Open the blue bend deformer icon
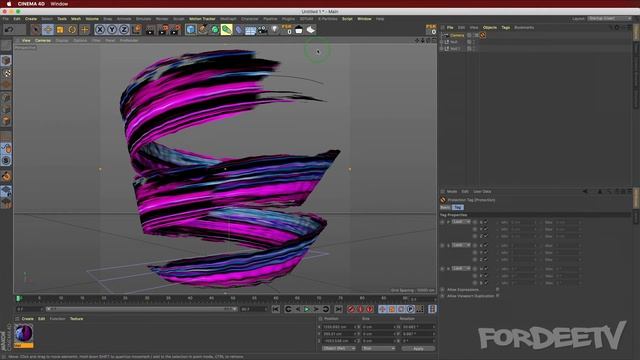Image resolution: width=640 pixels, height=360 pixels. pyautogui.click(x=239, y=29)
